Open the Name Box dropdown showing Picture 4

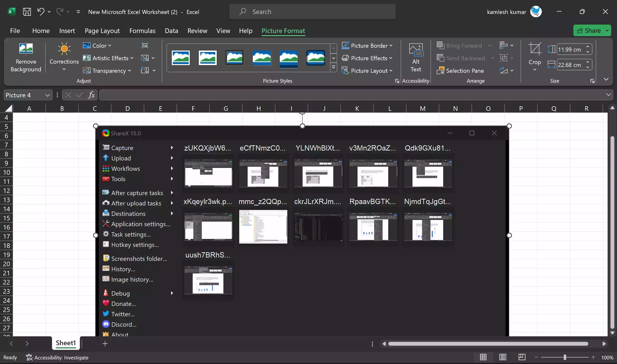pyautogui.click(x=47, y=95)
